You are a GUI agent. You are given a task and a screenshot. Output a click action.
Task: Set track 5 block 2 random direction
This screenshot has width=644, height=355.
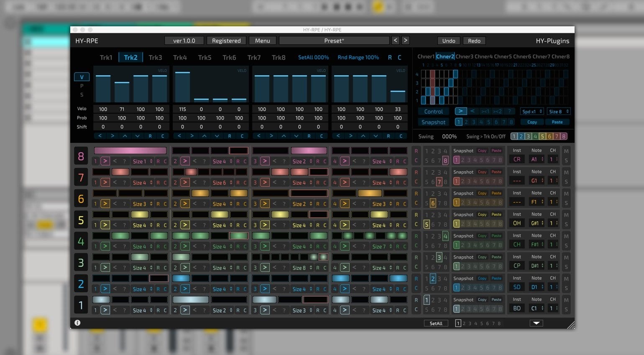click(204, 225)
